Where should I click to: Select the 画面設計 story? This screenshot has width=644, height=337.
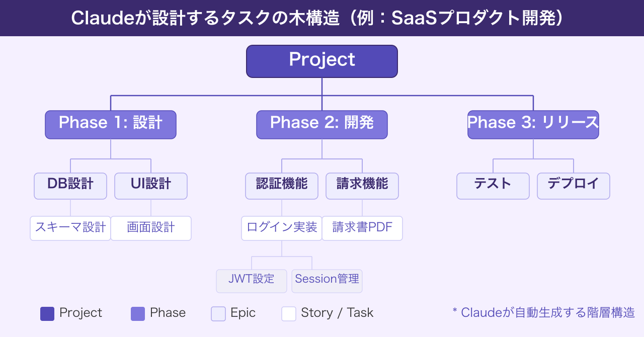click(x=151, y=228)
